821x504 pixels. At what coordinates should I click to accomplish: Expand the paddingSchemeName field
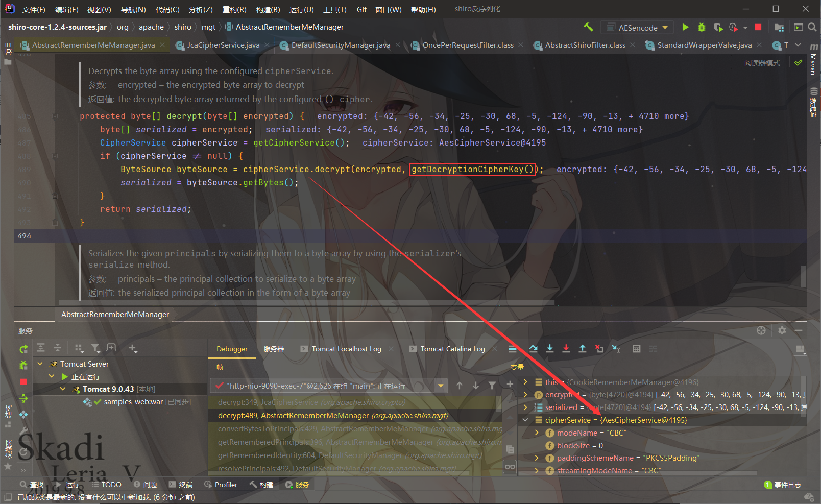(537, 458)
